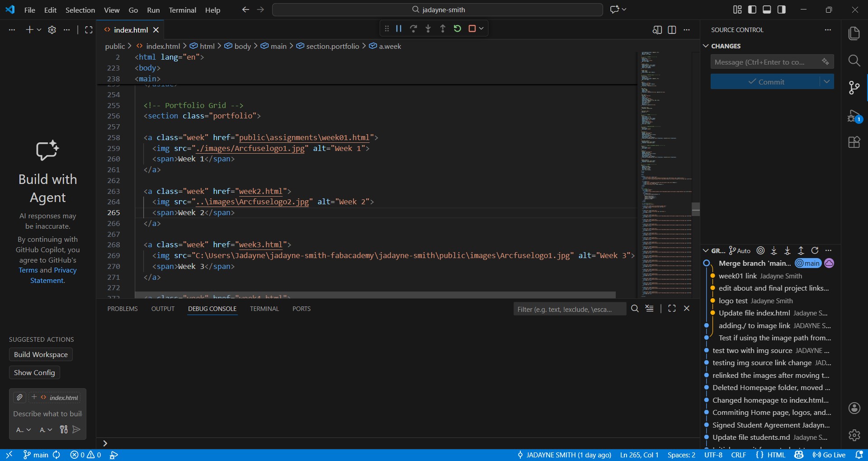Screen dimensions: 868x461
Task: Toggle the Panel visibility
Action: [x=767, y=9]
